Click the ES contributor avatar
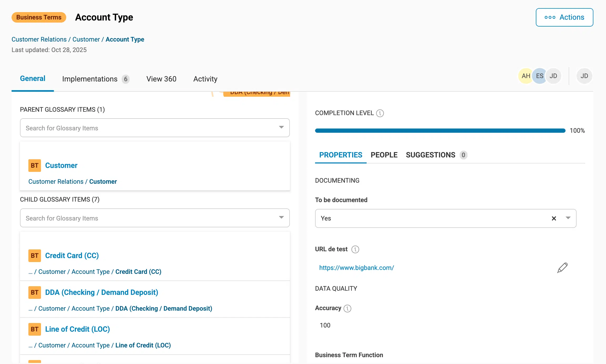Screen dimensions: 606x364 (539, 76)
